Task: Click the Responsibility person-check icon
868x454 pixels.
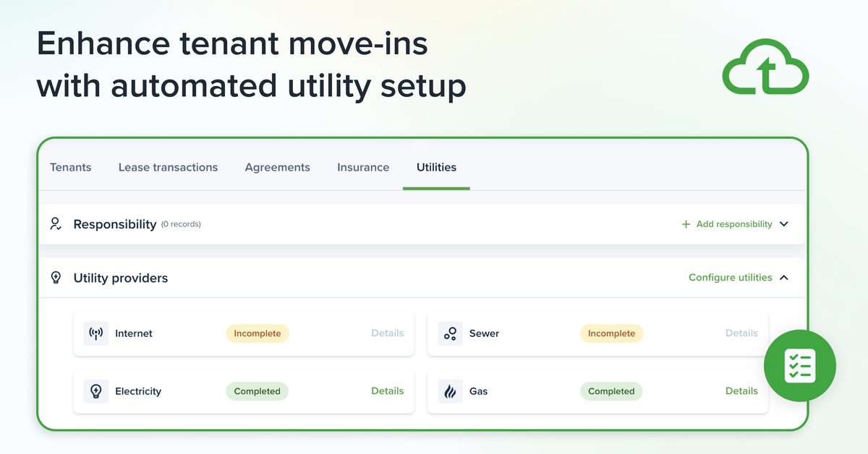Action: [56, 224]
